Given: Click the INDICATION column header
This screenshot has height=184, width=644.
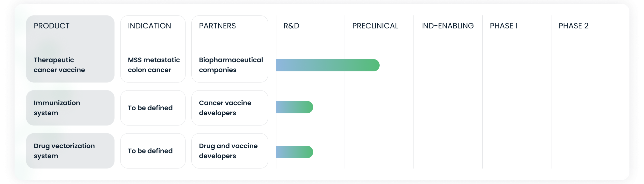Looking at the screenshot, I should [x=150, y=26].
